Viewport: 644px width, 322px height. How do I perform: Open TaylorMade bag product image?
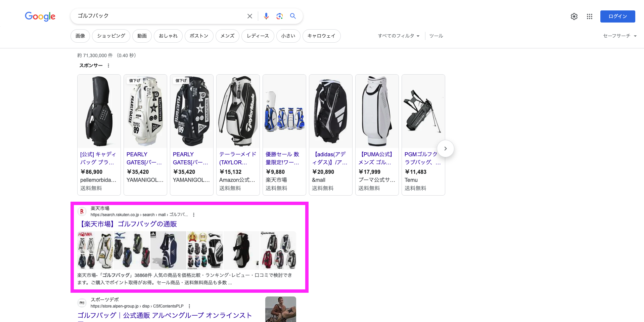(x=238, y=111)
